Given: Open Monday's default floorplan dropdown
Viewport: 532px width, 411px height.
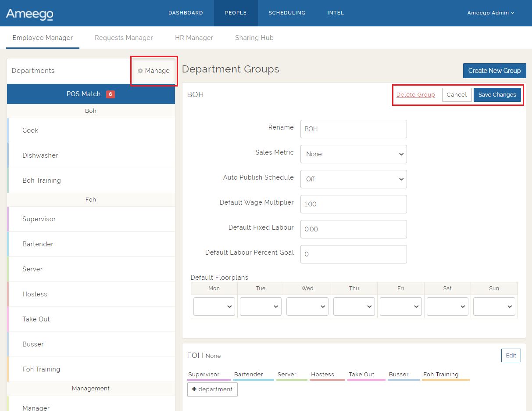Looking at the screenshot, I should tap(214, 306).
